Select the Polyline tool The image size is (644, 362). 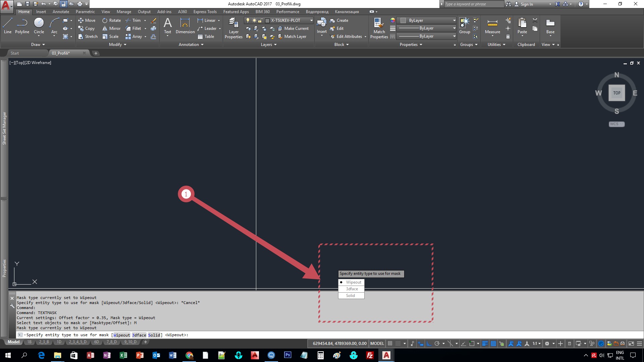pos(22,26)
